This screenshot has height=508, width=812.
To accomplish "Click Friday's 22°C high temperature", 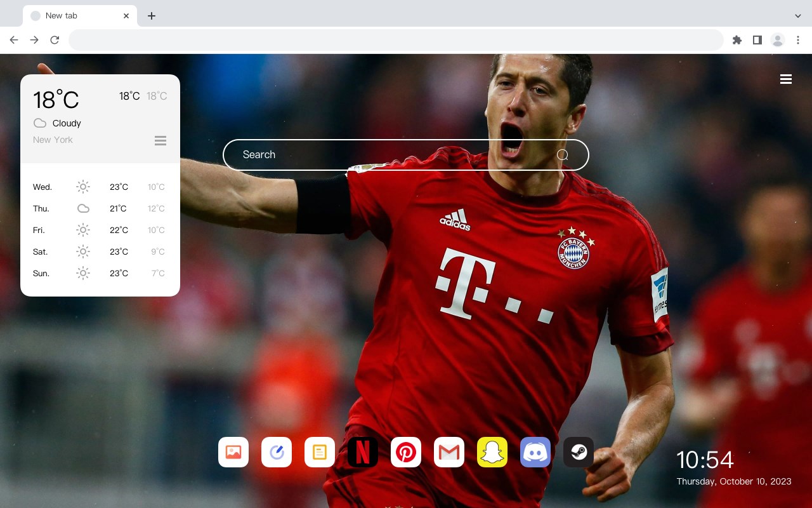I will pyautogui.click(x=119, y=230).
